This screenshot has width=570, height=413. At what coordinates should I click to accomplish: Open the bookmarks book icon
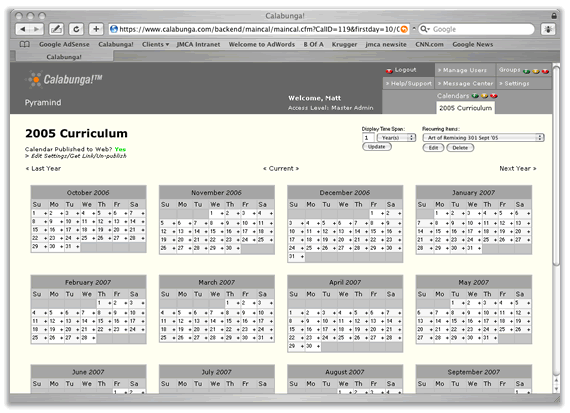[x=24, y=44]
